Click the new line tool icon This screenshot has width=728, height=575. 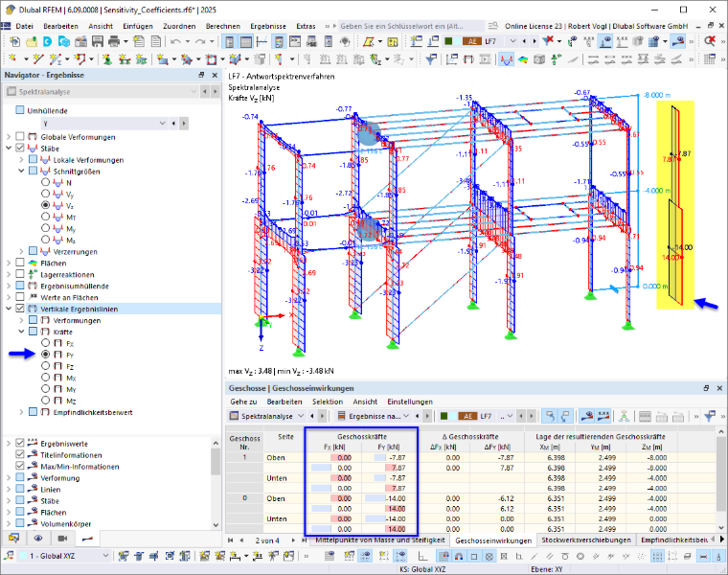point(38,59)
